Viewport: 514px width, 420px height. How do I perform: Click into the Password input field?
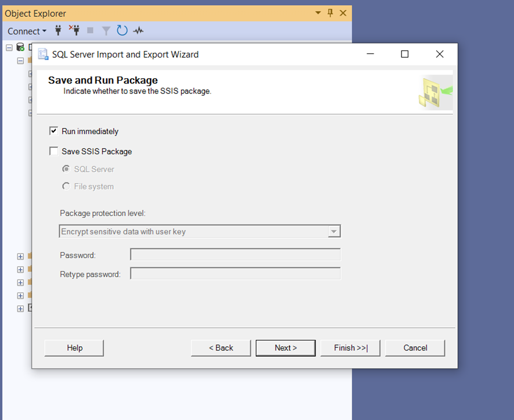point(236,255)
